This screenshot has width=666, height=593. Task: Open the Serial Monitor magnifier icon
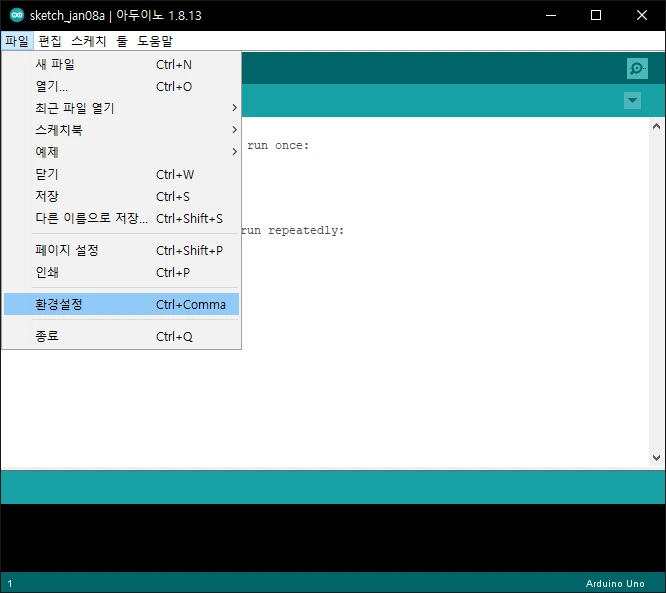[x=637, y=68]
